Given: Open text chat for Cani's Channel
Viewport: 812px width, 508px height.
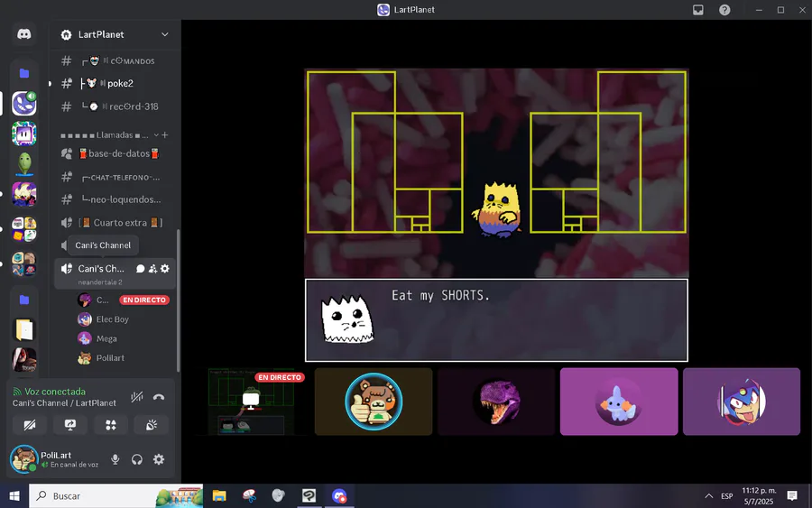Looking at the screenshot, I should [140, 269].
